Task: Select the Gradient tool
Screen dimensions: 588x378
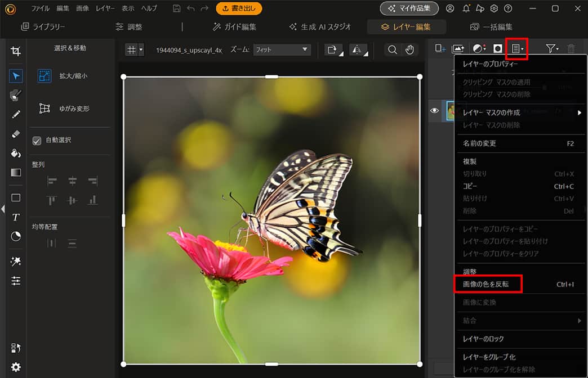Action: [x=16, y=172]
